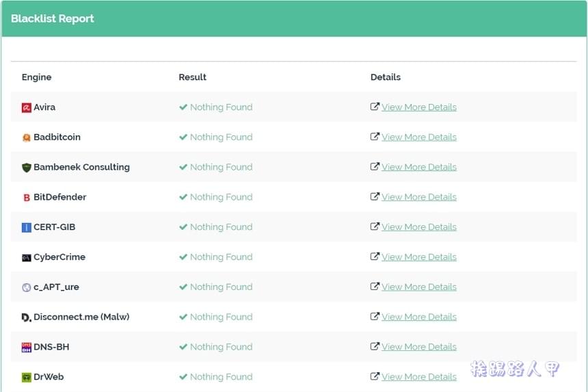Click green checkmark in CyberCrime row
The width and height of the screenshot is (588, 392).
point(183,257)
